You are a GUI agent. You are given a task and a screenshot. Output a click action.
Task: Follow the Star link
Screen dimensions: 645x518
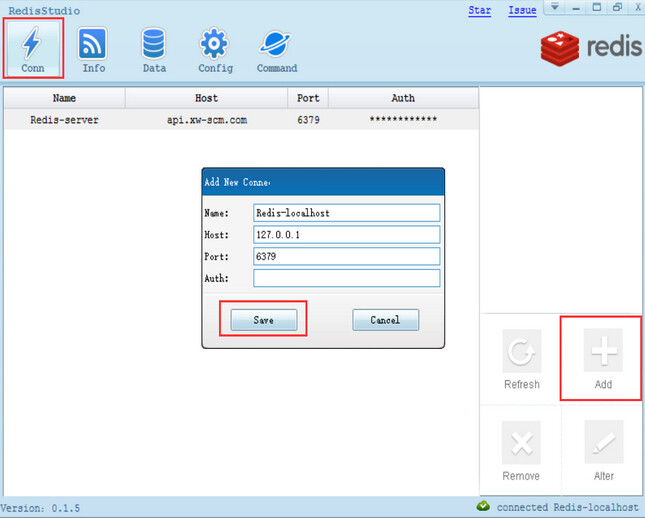(480, 10)
